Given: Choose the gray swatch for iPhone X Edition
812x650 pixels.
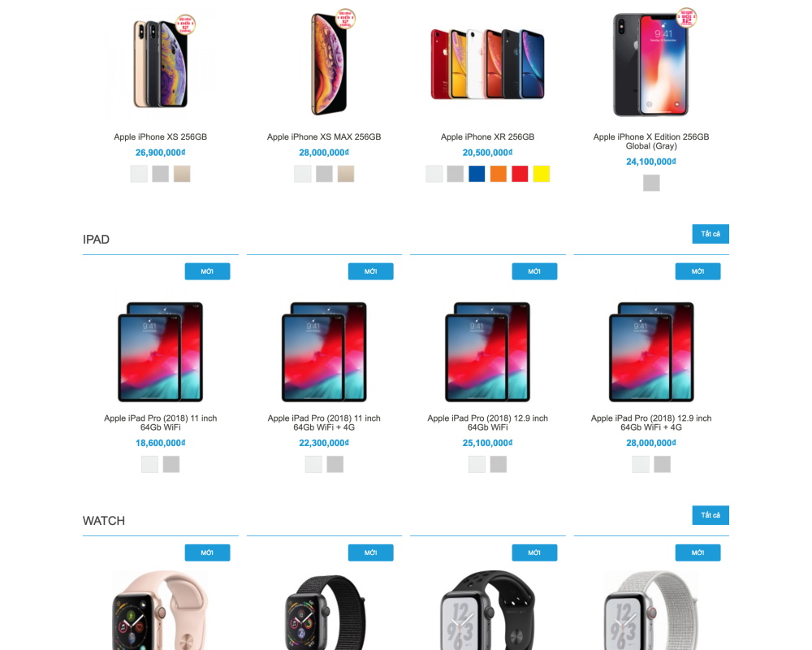Looking at the screenshot, I should [651, 183].
